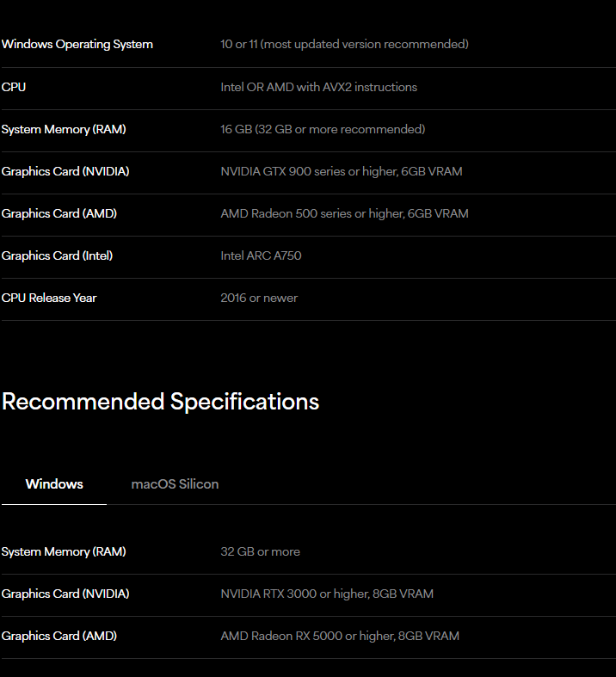
Task: Select the Windows tab
Action: tap(54, 484)
